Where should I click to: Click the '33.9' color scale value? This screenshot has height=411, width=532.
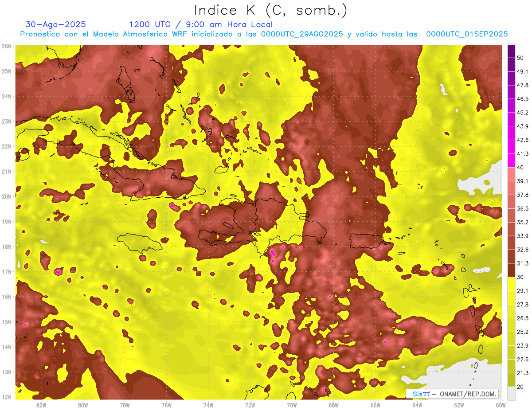(522, 236)
